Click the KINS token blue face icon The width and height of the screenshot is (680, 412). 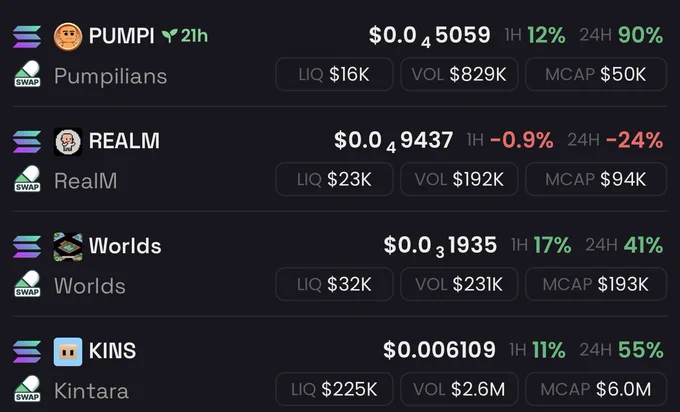click(x=68, y=352)
